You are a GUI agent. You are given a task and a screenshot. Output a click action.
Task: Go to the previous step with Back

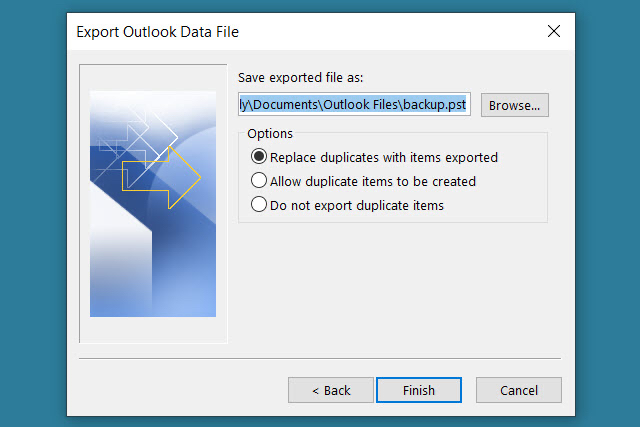click(330, 389)
